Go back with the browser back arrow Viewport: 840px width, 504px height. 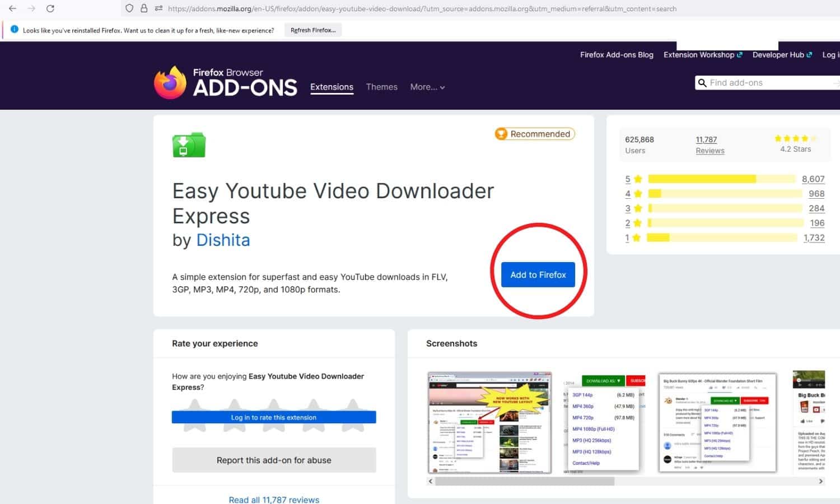click(x=12, y=8)
